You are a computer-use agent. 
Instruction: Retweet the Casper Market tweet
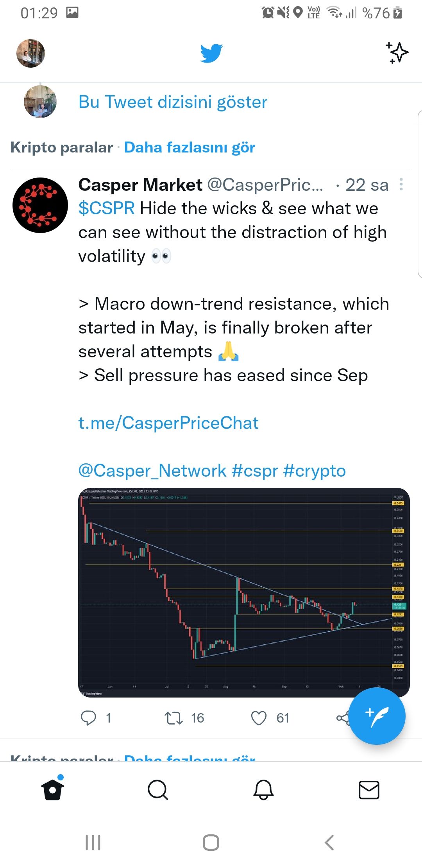coord(173,718)
